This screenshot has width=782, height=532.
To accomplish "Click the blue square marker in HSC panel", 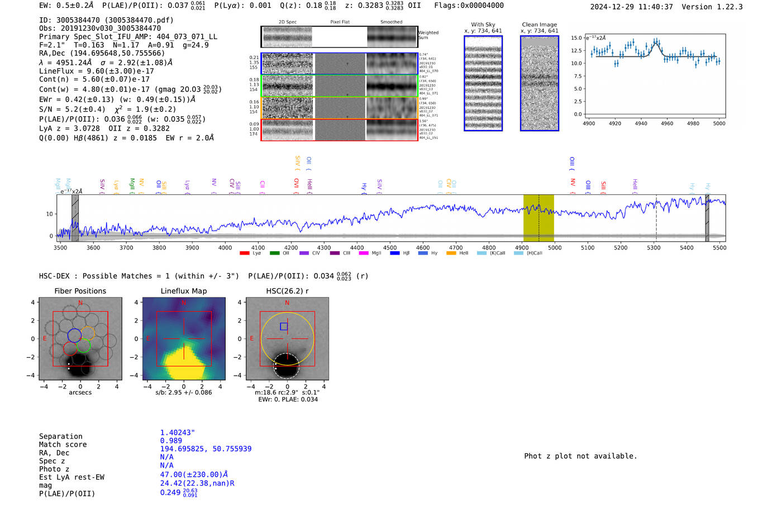I will (x=284, y=327).
